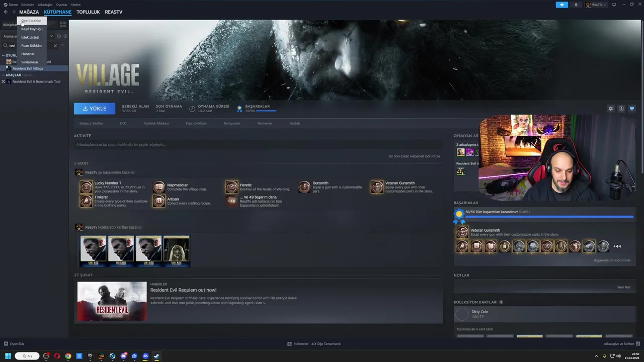
Task: Click 'En Son Çıkan Haberleri Görüntüle' link
Action: [x=415, y=156]
